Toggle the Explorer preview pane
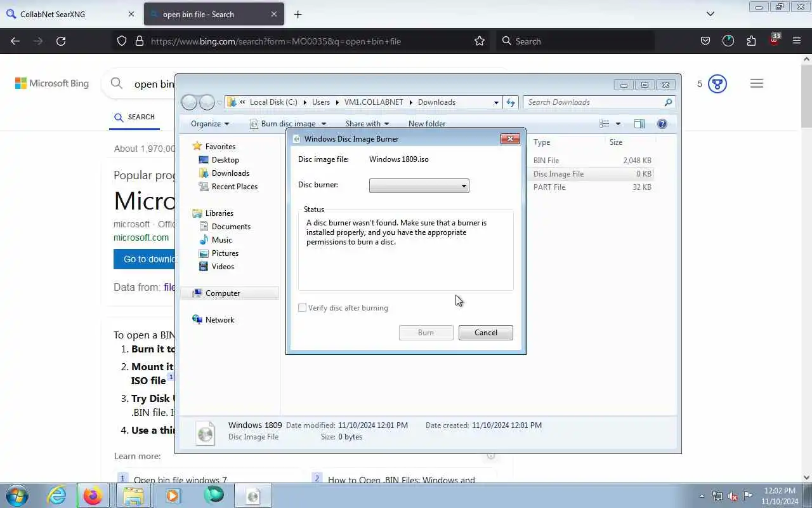 [639, 124]
